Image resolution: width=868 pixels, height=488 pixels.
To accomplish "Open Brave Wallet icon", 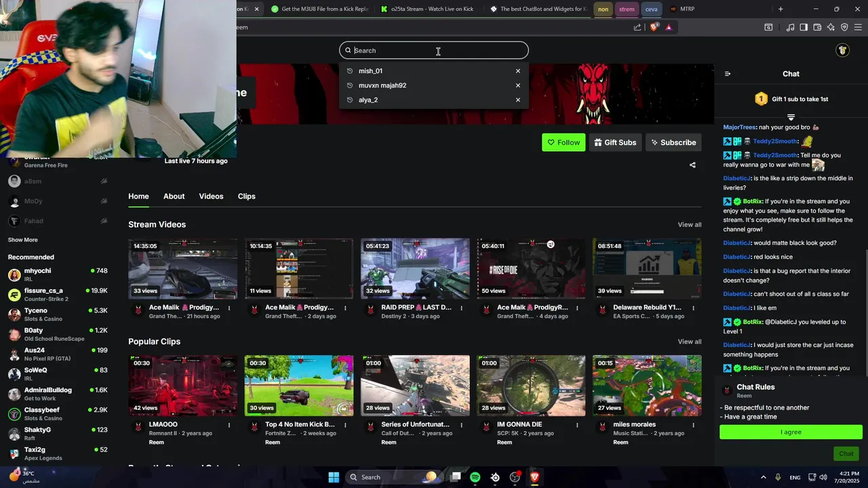I will pos(817,27).
